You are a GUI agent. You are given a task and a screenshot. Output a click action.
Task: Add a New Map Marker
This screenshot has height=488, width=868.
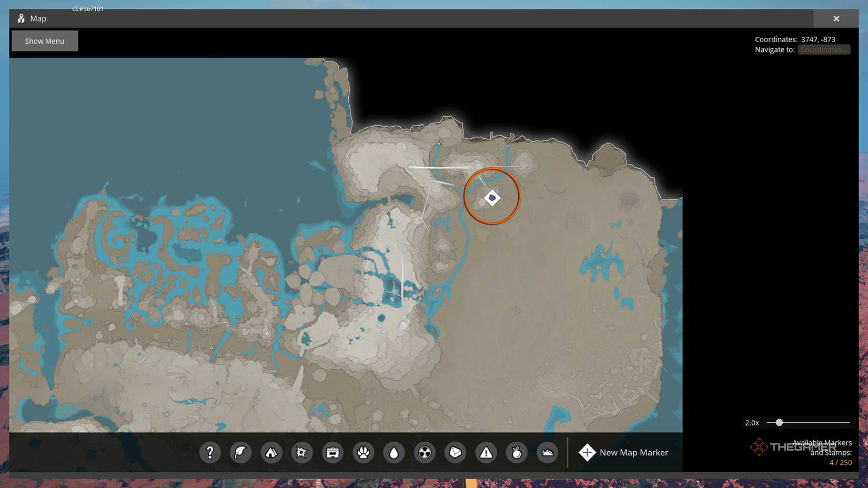[x=623, y=452]
